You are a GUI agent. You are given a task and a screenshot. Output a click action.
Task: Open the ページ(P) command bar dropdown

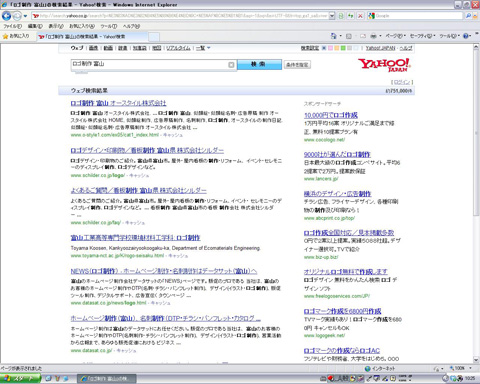395,36
